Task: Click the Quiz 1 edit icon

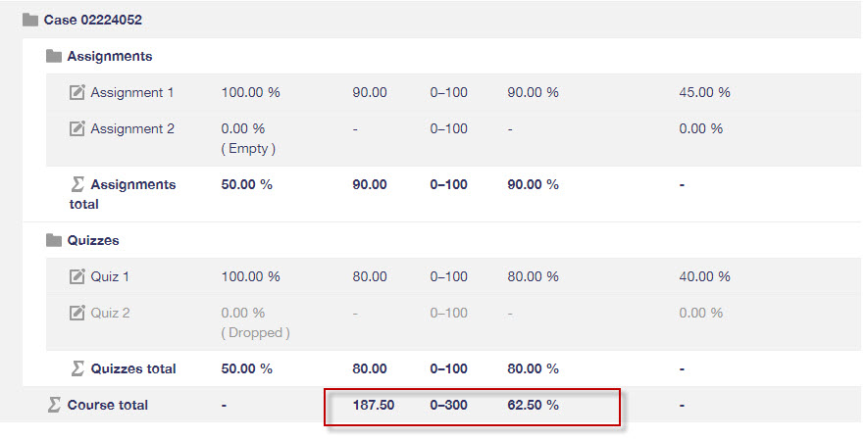Action: (77, 276)
